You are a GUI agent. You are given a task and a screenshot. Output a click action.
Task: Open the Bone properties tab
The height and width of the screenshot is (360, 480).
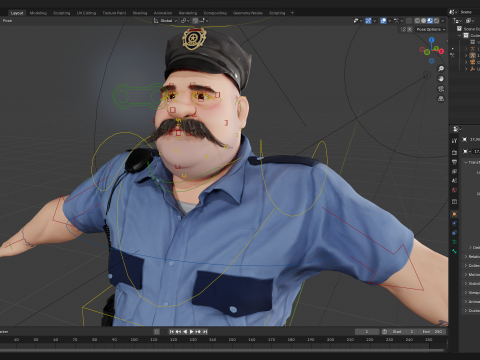tap(454, 251)
